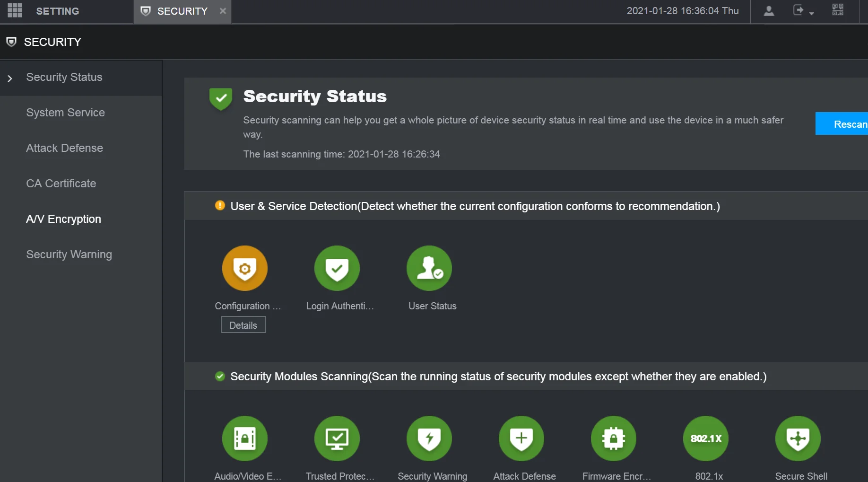Expand the Security Status sidebar chevron
Viewport: 868px width, 482px height.
point(10,78)
